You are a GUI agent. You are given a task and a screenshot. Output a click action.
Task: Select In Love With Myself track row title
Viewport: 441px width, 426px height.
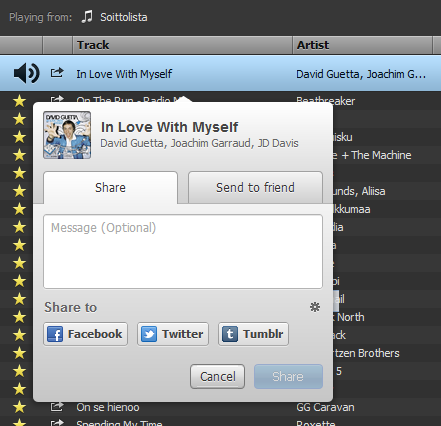tap(124, 74)
